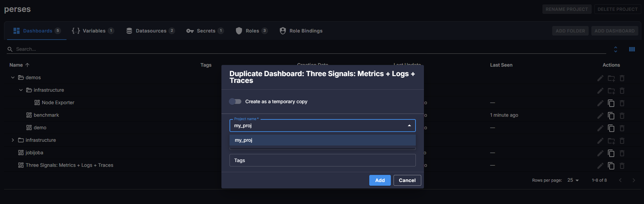Click the trash icon for demo dashboard
The height and width of the screenshot is (204, 644).
tap(622, 128)
